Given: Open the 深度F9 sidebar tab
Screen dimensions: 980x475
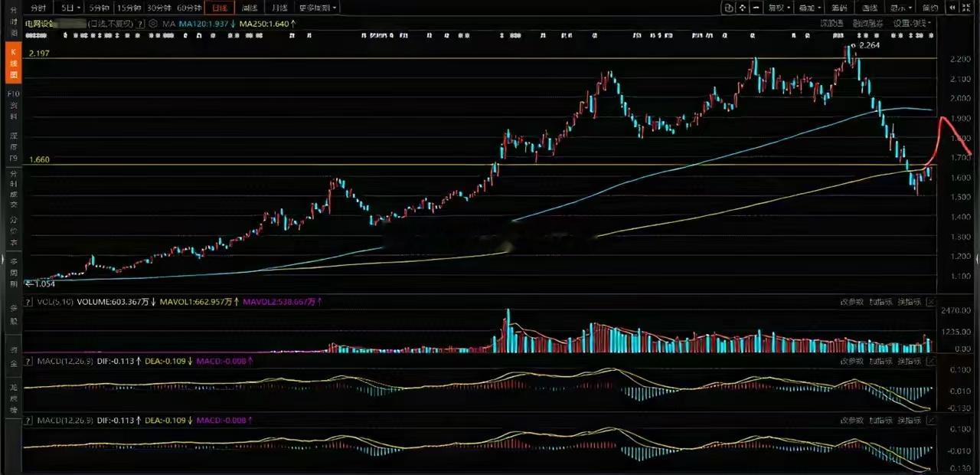Looking at the screenshot, I should [x=13, y=149].
